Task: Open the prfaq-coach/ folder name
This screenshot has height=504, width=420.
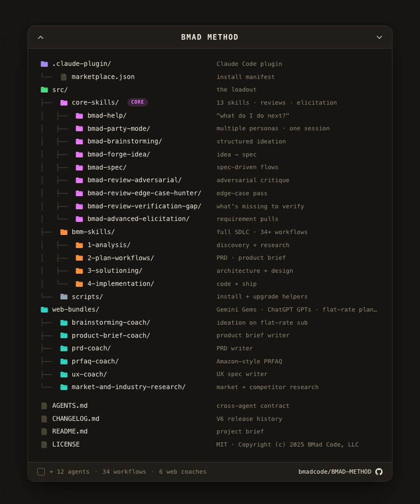Action: click(95, 361)
